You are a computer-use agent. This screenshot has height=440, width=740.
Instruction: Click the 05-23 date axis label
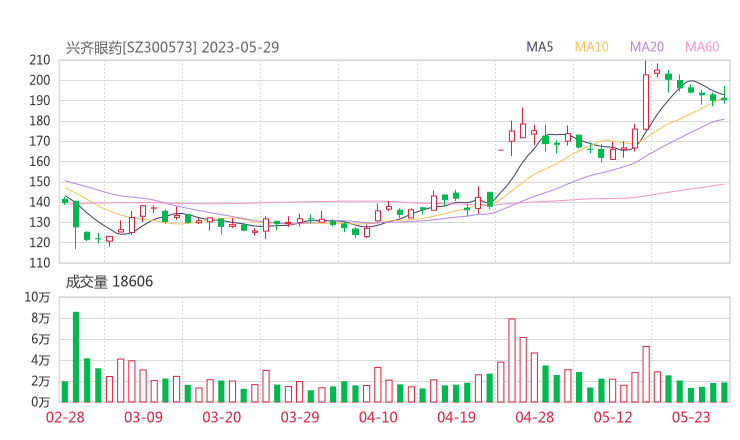[691, 417]
